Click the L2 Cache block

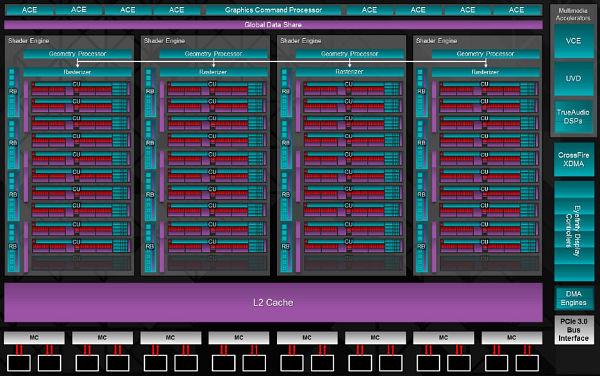coord(273,303)
